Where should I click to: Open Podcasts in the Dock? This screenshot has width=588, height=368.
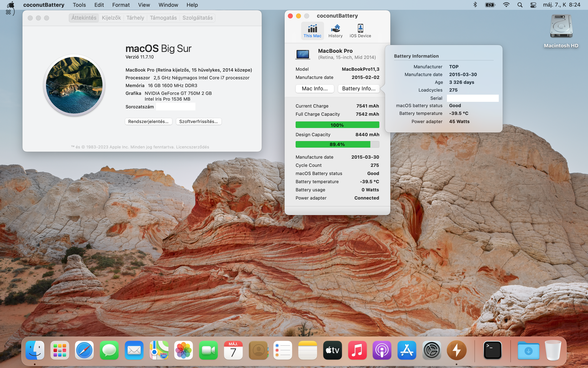pyautogui.click(x=382, y=350)
